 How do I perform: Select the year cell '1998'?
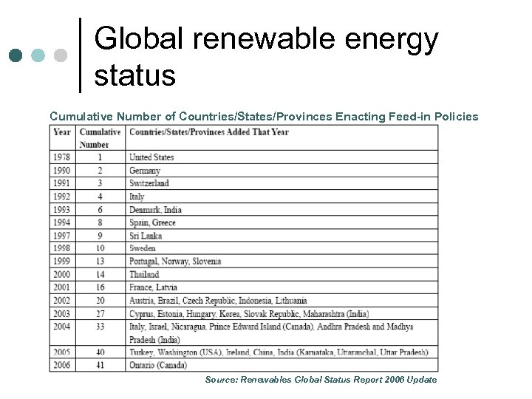(x=62, y=248)
